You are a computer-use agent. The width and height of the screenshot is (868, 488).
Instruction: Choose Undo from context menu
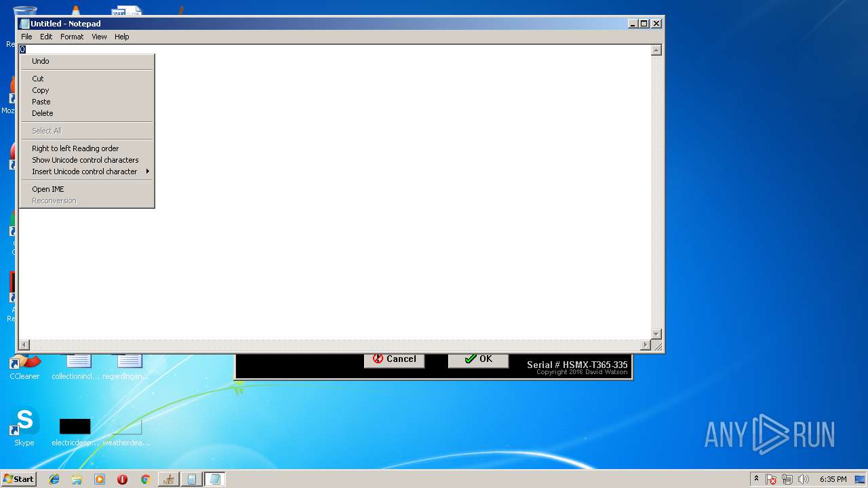[87, 61]
